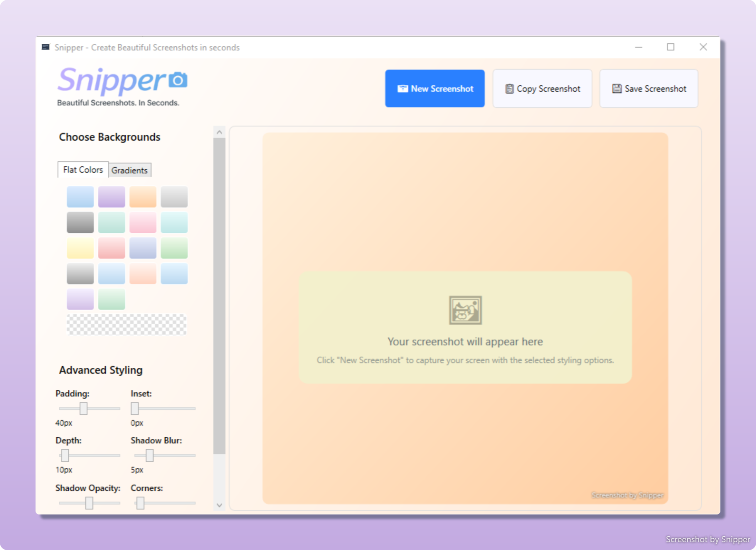Click the image placeholder icon in preview
Image resolution: width=756 pixels, height=550 pixels.
click(x=465, y=310)
